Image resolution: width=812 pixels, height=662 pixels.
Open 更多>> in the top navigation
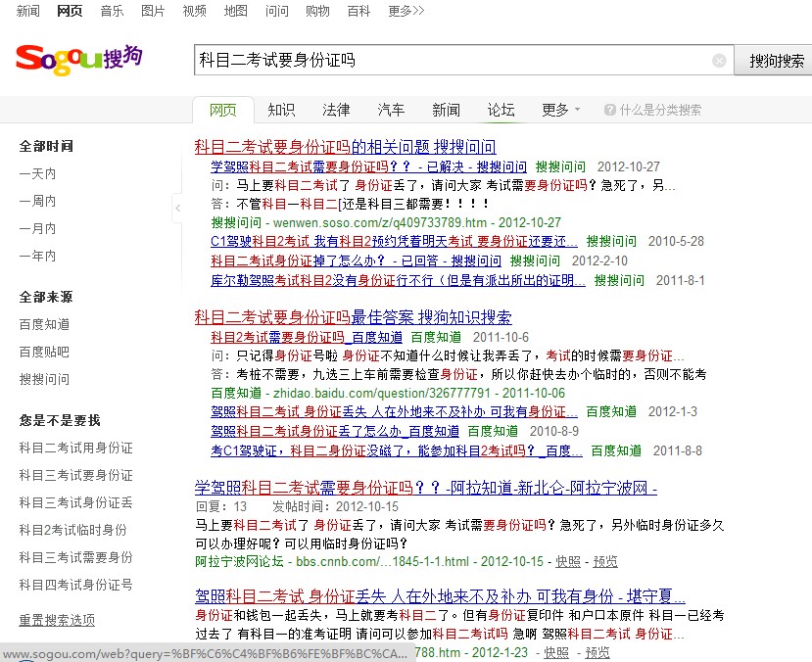(406, 11)
